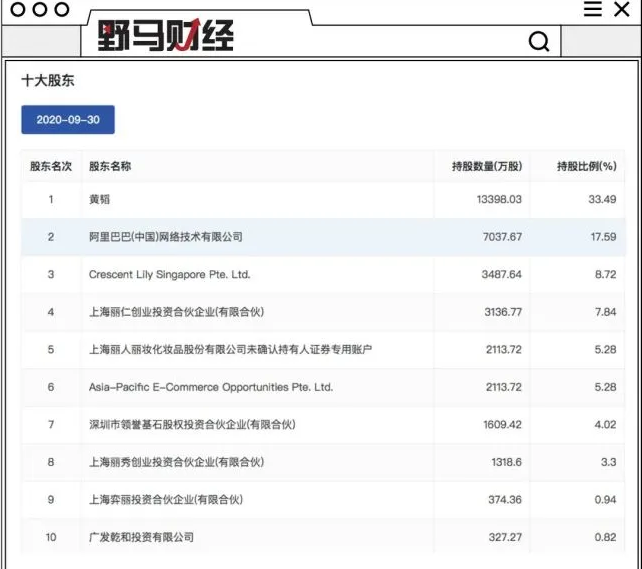Click share count 1609.42
Screen dimensions: 642x569
tap(502, 424)
